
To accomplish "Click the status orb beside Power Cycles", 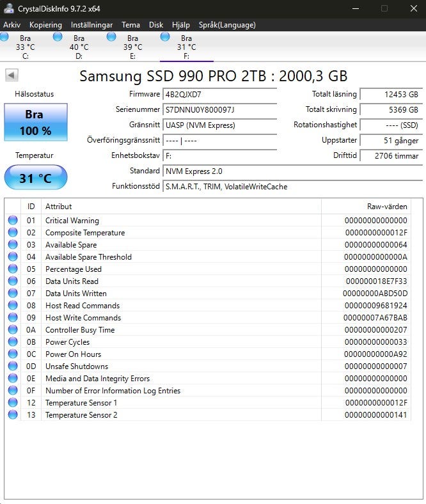I will point(13,342).
